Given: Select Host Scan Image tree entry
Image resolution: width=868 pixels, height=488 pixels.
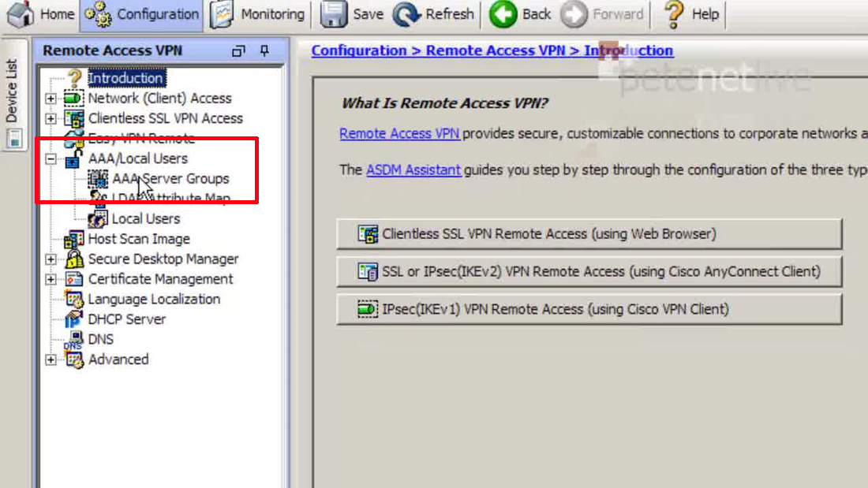Looking at the screenshot, I should coord(139,239).
